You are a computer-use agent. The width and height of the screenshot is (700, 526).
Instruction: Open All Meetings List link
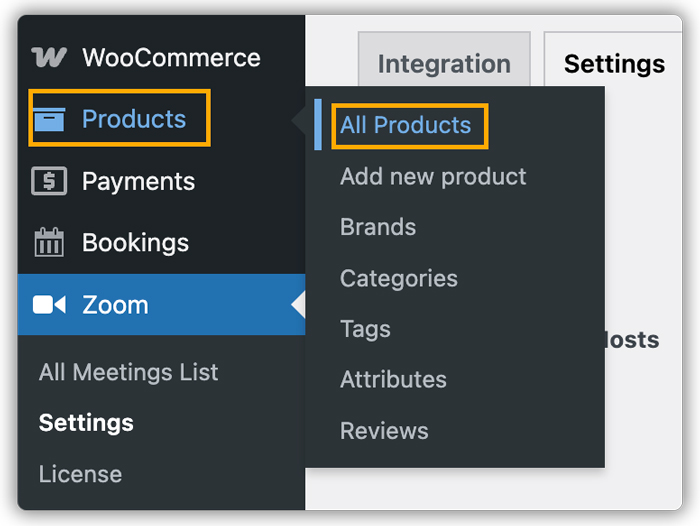[128, 372]
